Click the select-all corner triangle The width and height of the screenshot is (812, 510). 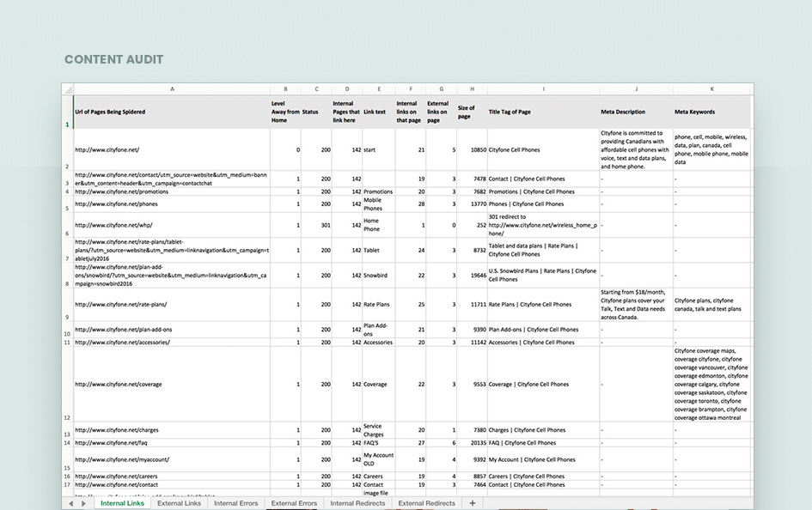coord(68,89)
